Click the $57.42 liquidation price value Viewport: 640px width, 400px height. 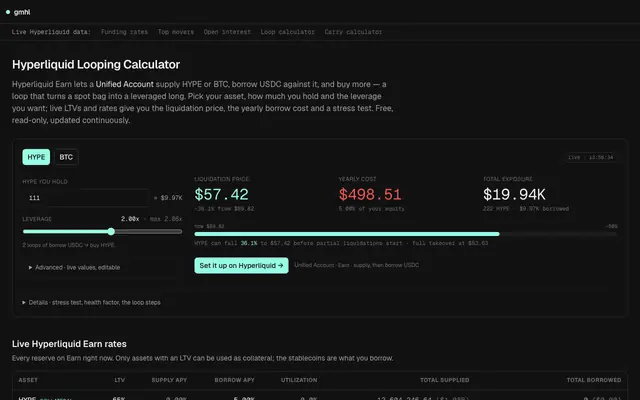pos(222,194)
